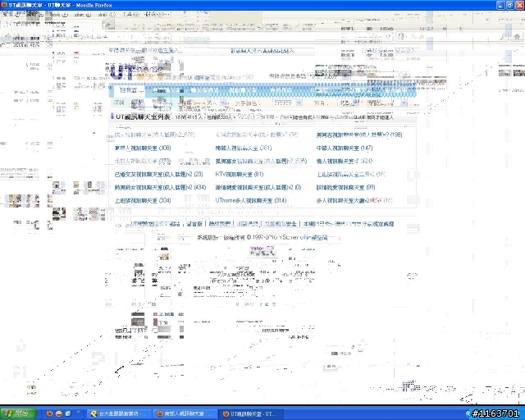
Task: Click the 留言版 footer link
Action: coord(194,224)
